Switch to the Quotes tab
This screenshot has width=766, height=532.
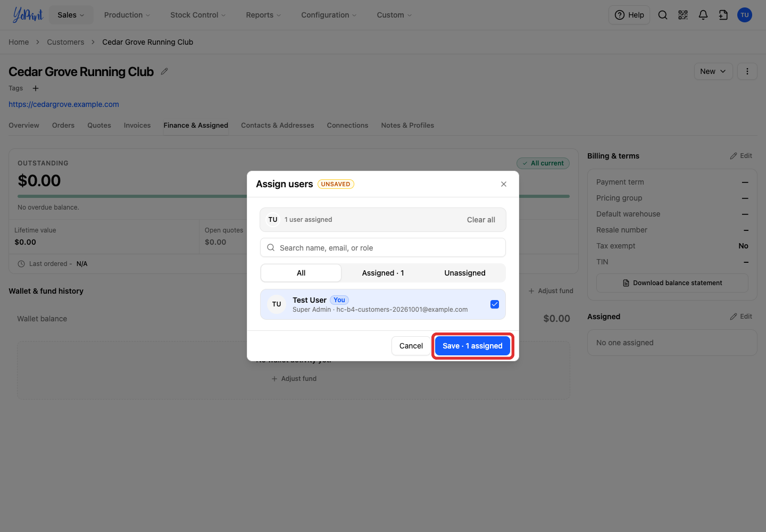(99, 126)
